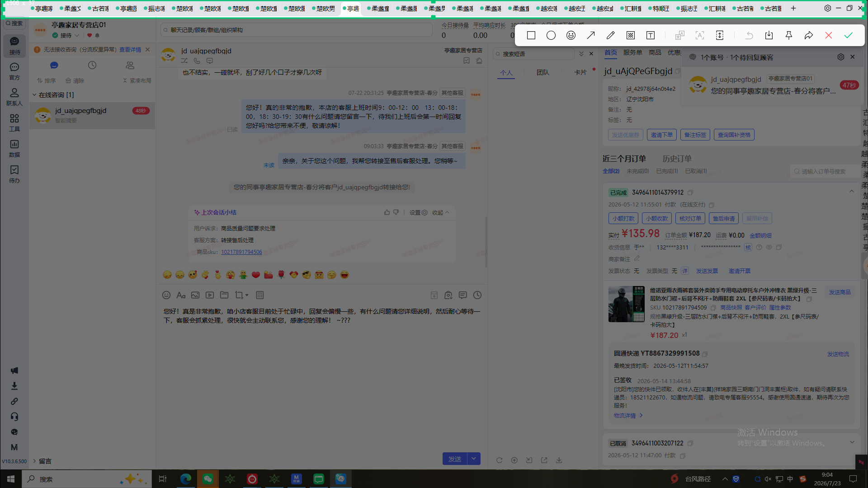Cancel the screenshot with the red X
Image resolution: width=868 pixels, height=488 pixels.
tap(829, 35)
